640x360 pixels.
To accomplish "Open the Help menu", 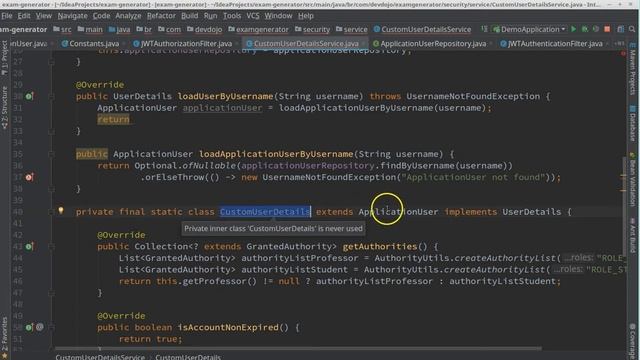I will (x=306, y=16).
